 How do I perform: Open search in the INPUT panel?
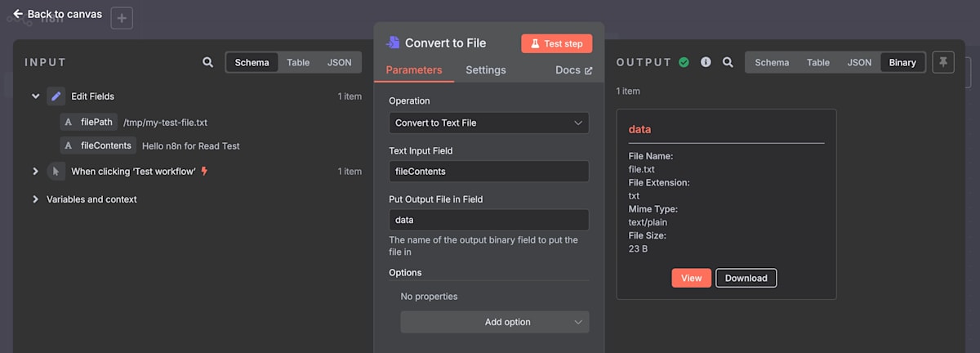[x=208, y=62]
